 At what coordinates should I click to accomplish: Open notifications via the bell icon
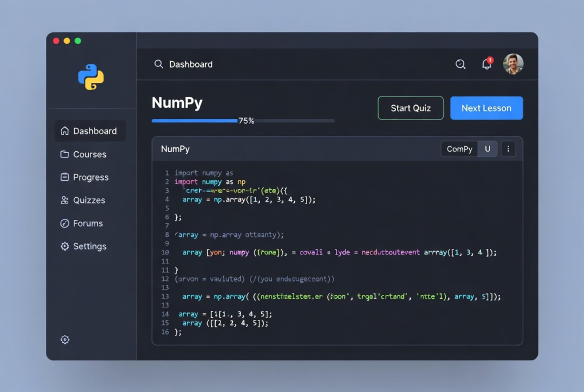[486, 63]
